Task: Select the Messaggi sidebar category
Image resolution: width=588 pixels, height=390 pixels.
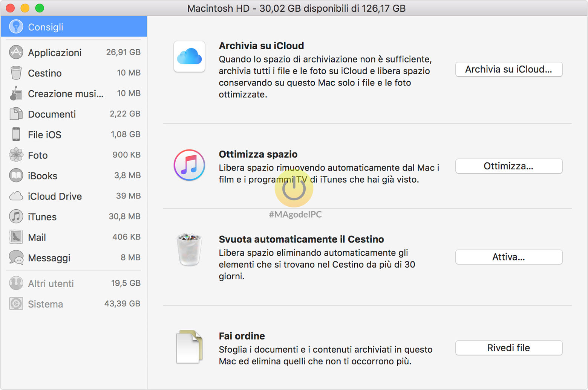Action: tap(74, 258)
